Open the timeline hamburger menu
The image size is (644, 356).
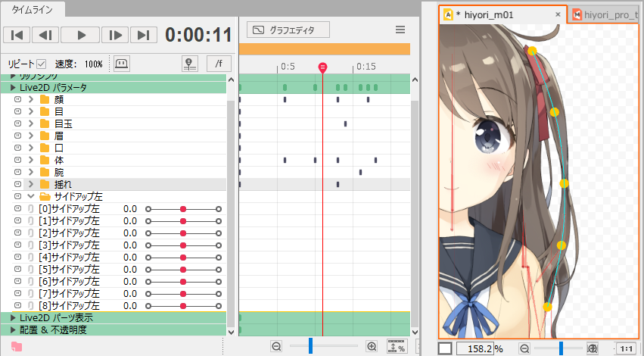click(x=400, y=30)
